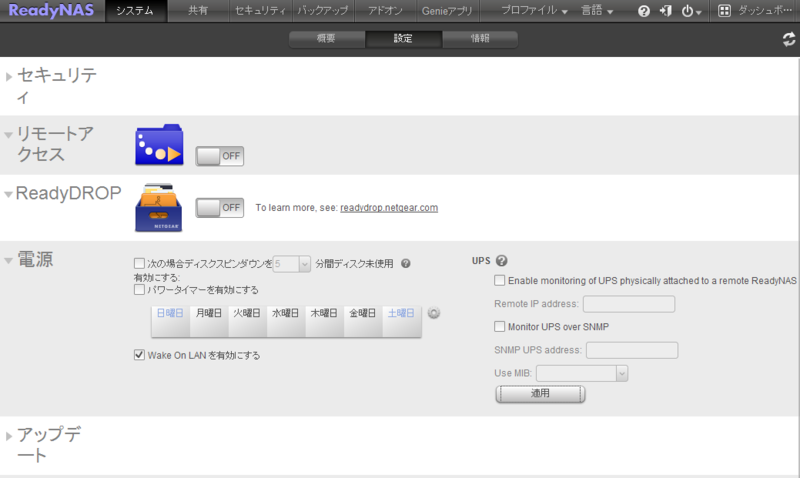Open the readydrop.netgear.com link

389,208
